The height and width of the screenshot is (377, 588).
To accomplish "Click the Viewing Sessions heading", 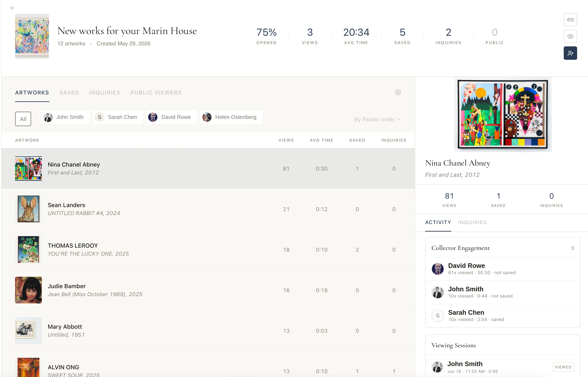I will 453,345.
